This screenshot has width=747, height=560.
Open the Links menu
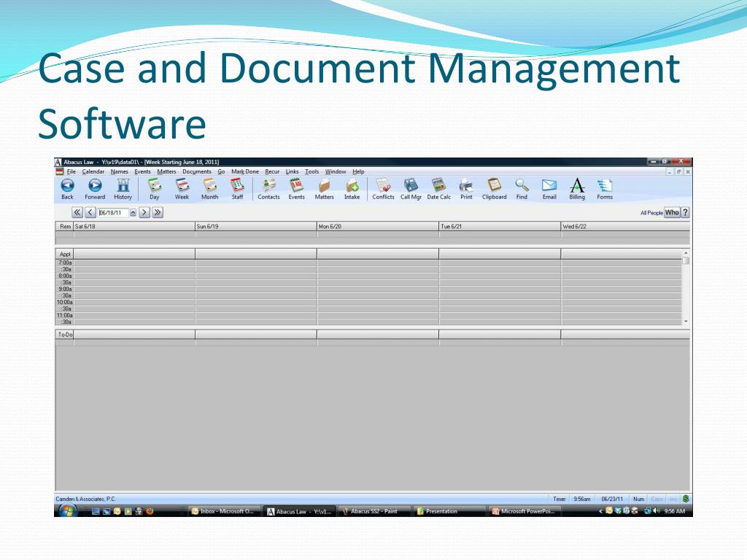[292, 171]
